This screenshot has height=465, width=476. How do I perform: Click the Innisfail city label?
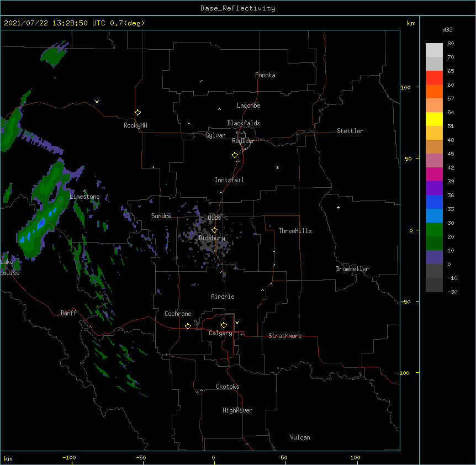coord(229,180)
